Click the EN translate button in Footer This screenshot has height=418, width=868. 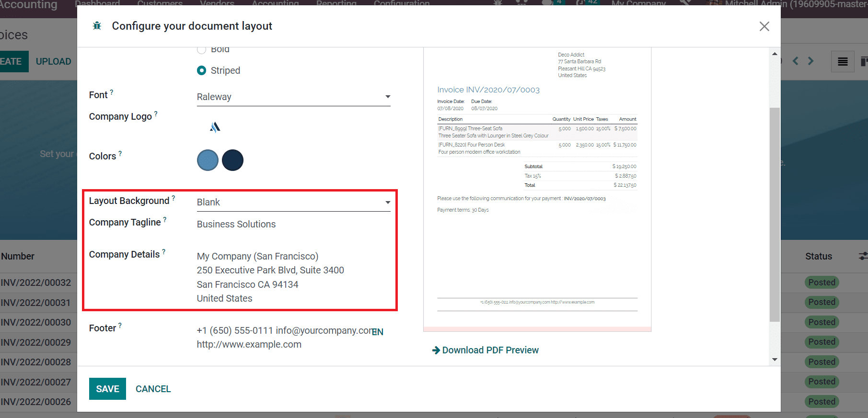click(x=378, y=332)
